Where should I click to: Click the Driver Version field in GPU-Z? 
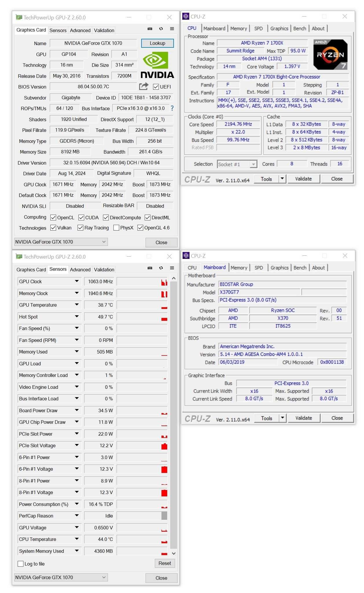pyautogui.click(x=111, y=163)
